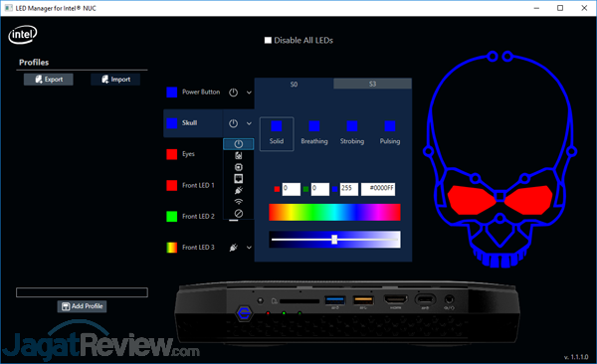Pick a hue from the rainbow color bar
The image size is (597, 364).
coord(334,212)
